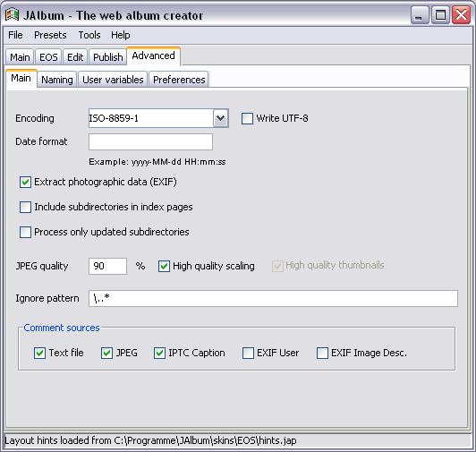Uncheck the IPTC Caption comment source
Viewport: 476px width, 452px height.
click(x=159, y=353)
